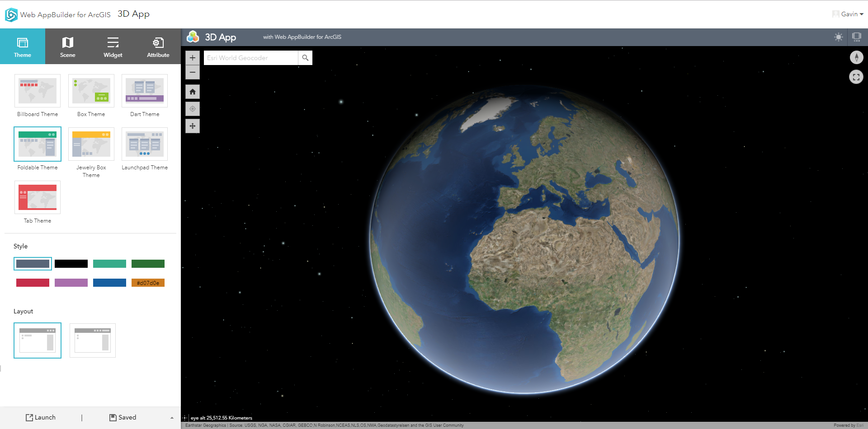
Task: Choose the red style swatch
Action: [33, 283]
